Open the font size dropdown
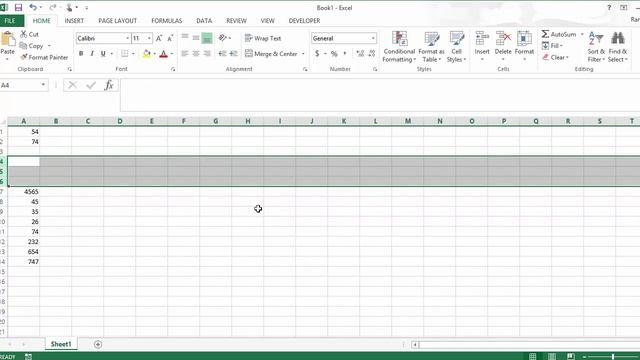 [x=149, y=38]
